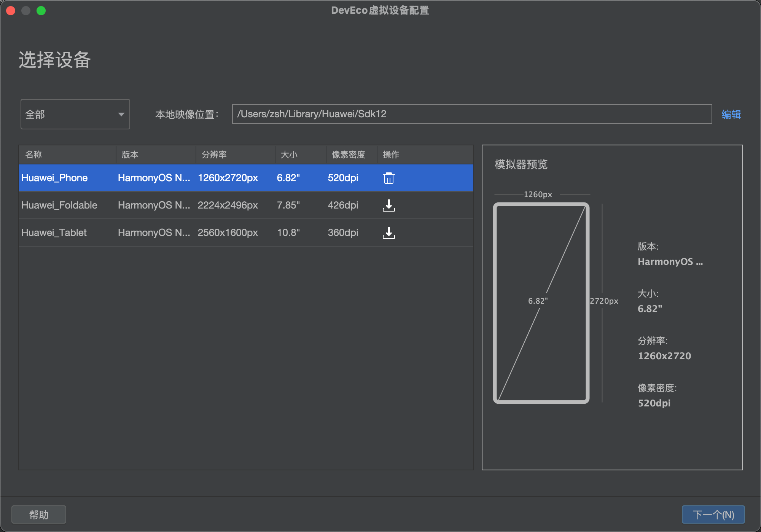Sort by the 分辨率 column header
Screen dimensions: 761x532
point(214,155)
